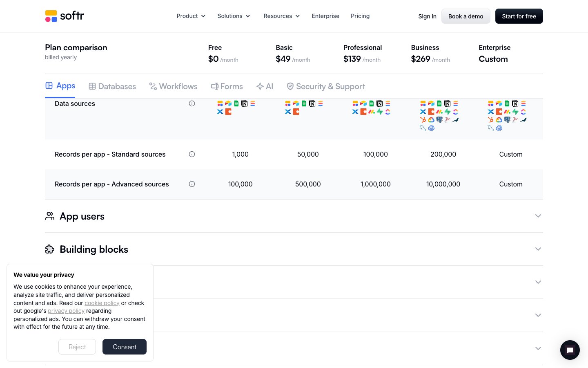This screenshot has width=588, height=368.
Task: Click the Building blocks puzzle icon
Action: pos(50,249)
